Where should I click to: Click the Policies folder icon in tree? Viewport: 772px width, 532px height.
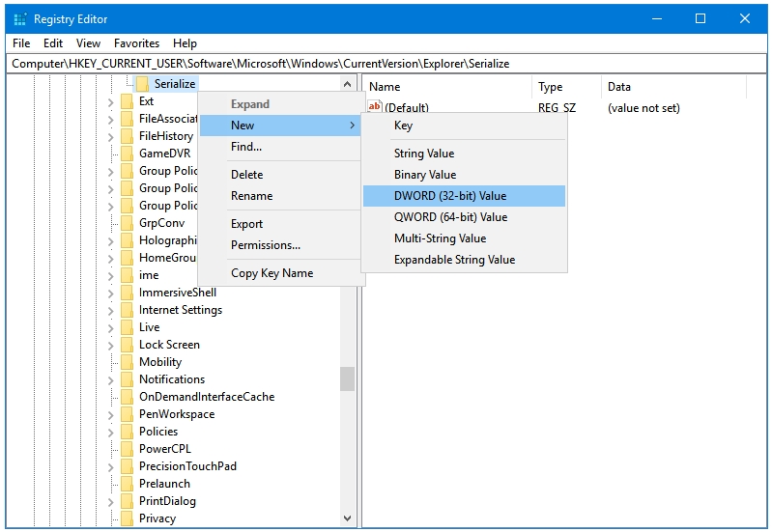[127, 432]
